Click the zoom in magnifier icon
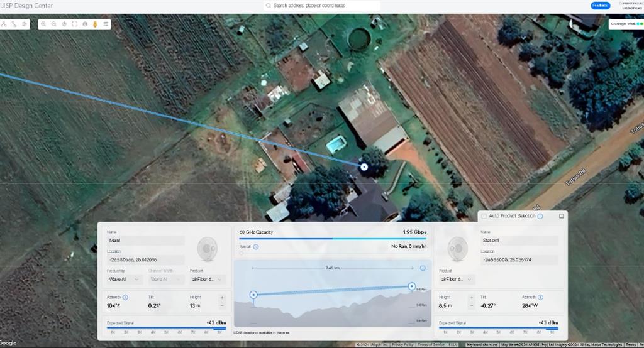 point(43,24)
